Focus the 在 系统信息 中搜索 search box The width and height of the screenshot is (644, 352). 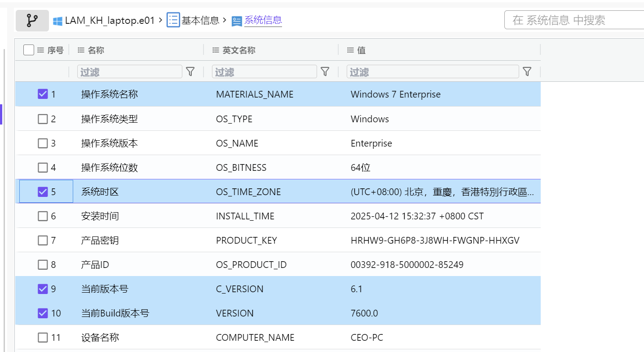(575, 20)
